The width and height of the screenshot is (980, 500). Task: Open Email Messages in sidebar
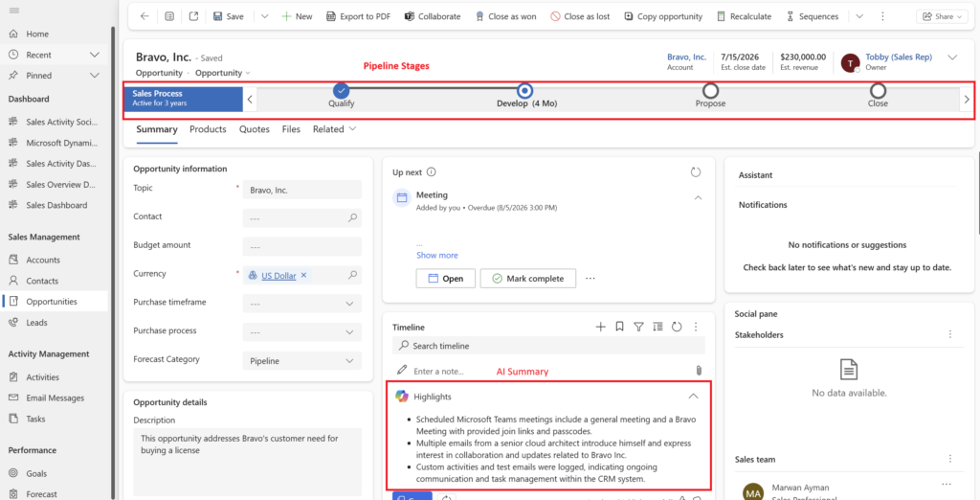[55, 398]
